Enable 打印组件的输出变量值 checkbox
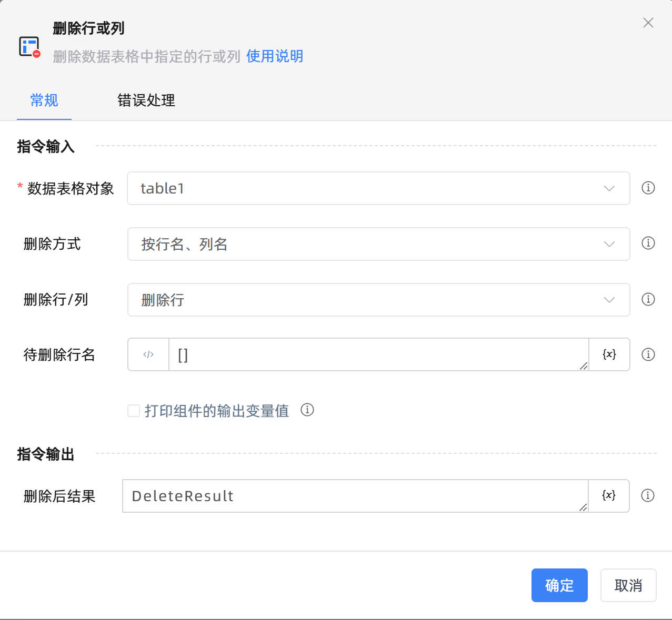Screen dimensions: 672x620 [134, 411]
